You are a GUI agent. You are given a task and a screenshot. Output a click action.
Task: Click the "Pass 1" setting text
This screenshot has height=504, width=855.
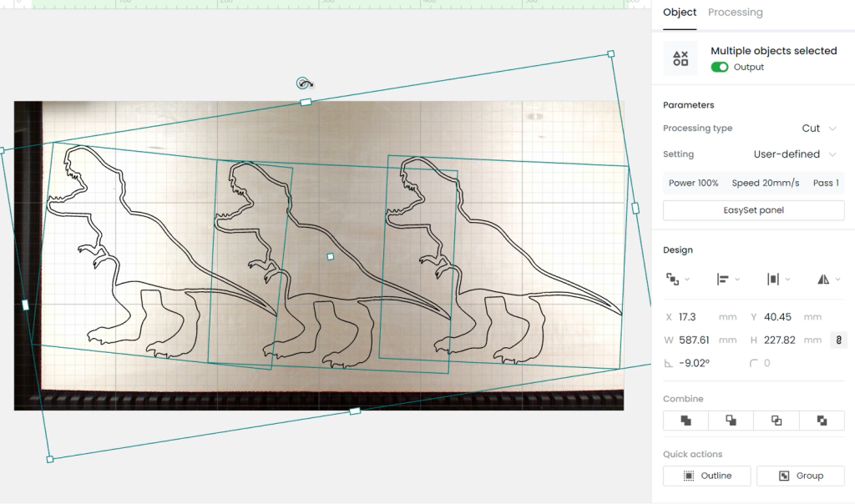[826, 183]
